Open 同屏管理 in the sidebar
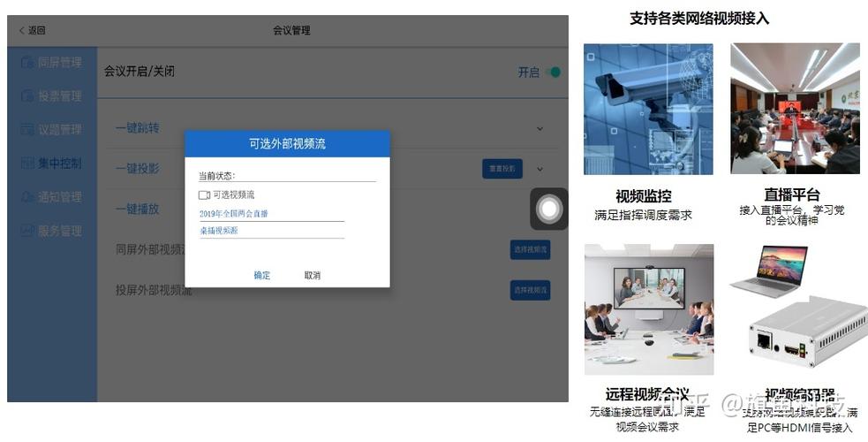868x442 pixels. [x=59, y=63]
